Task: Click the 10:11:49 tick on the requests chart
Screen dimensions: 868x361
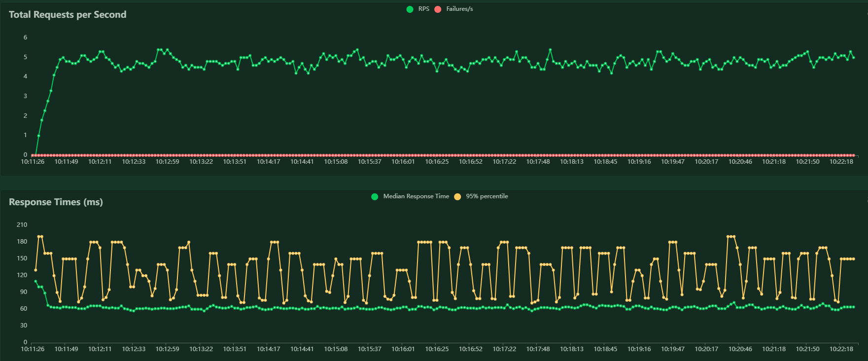Action: click(66, 162)
